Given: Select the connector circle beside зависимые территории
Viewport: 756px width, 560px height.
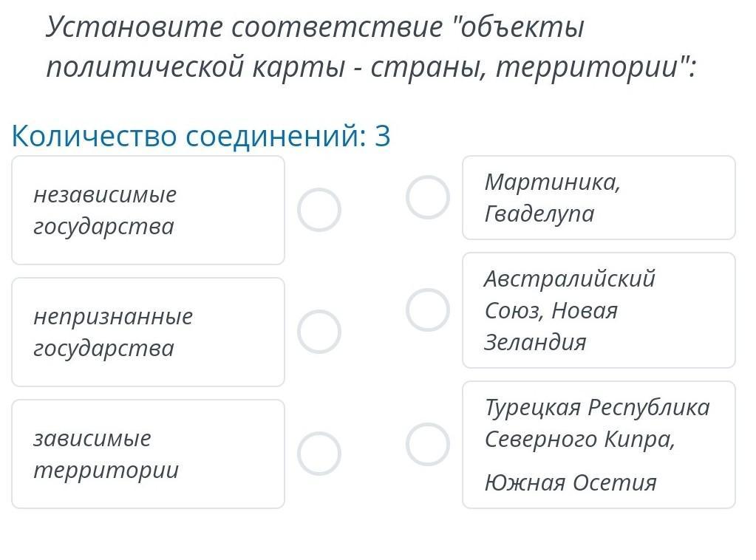Looking at the screenshot, I should point(319,454).
